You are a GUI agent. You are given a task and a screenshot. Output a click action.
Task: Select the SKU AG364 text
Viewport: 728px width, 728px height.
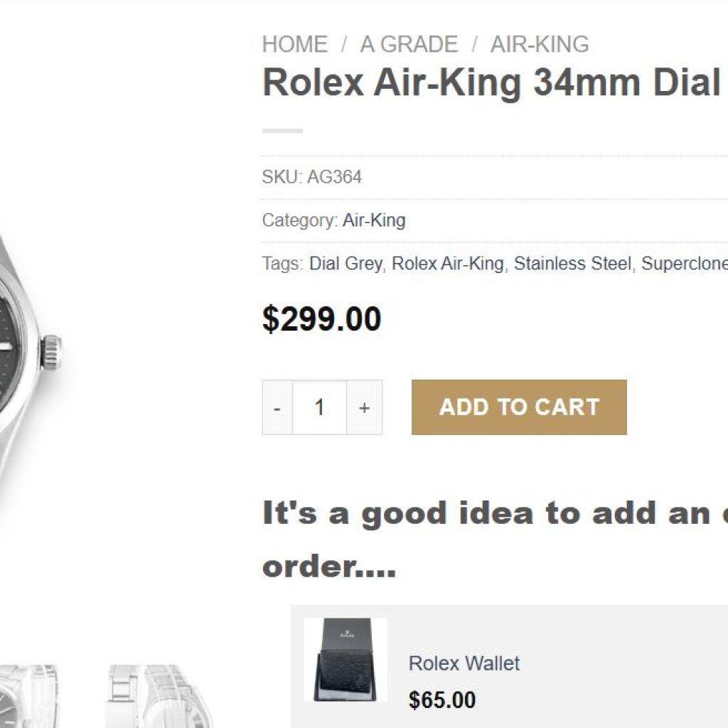pos(313,178)
